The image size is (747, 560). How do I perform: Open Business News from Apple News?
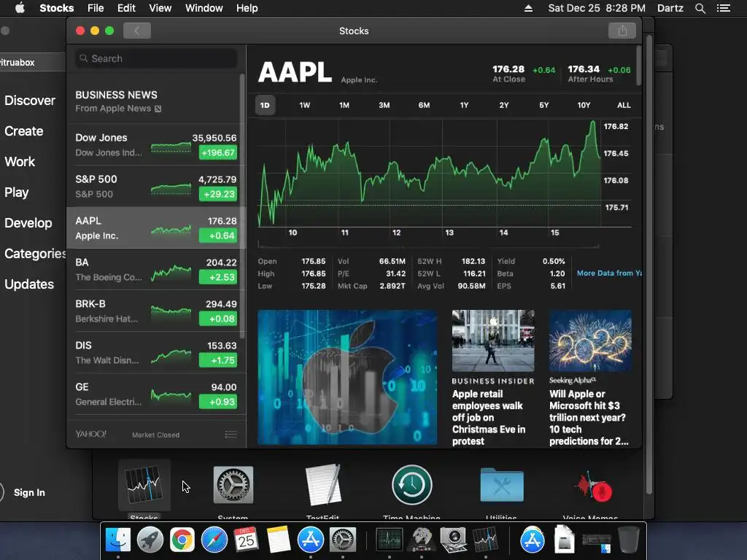(x=156, y=101)
